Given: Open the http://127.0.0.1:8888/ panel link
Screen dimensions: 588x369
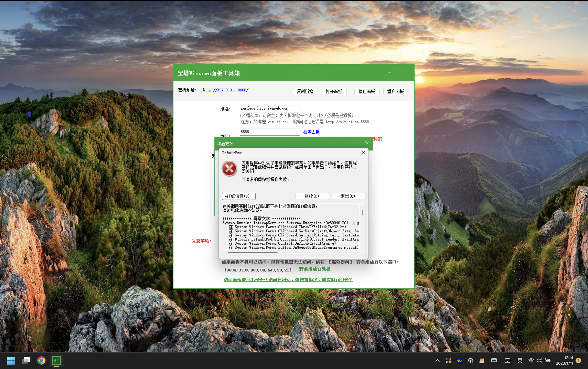Looking at the screenshot, I should [226, 90].
